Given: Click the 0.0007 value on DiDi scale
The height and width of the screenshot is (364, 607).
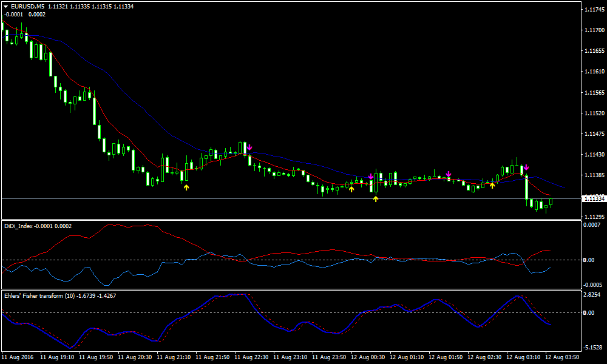Looking at the screenshot, I should click(x=592, y=225).
